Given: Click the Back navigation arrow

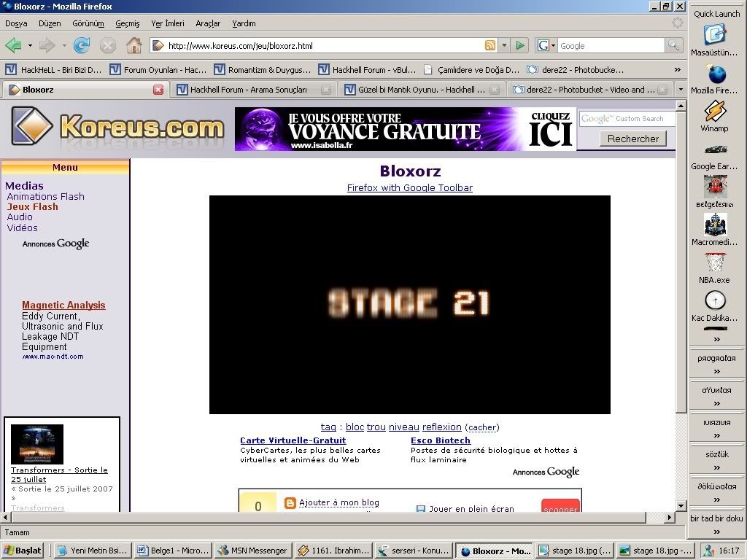Looking at the screenshot, I should 13,46.
